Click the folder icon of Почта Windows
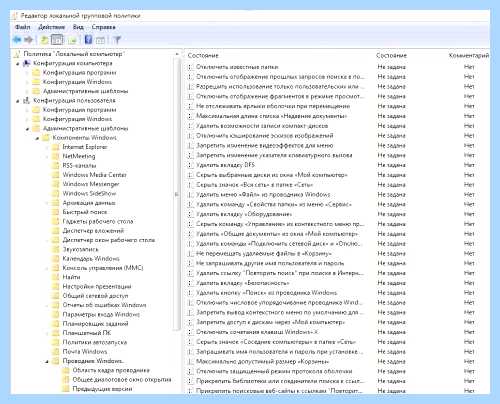Screen dimensions: 500x404 click(56, 352)
